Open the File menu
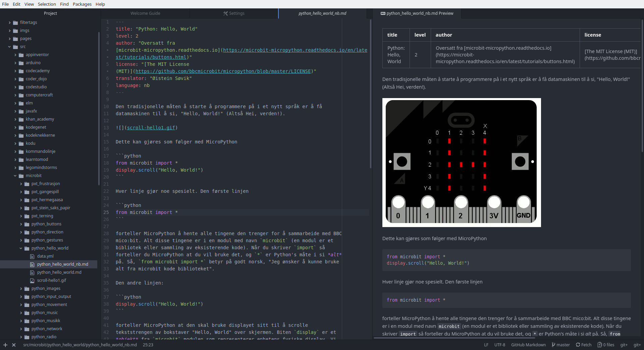Viewport: 644px width, 350px height. coord(5,4)
